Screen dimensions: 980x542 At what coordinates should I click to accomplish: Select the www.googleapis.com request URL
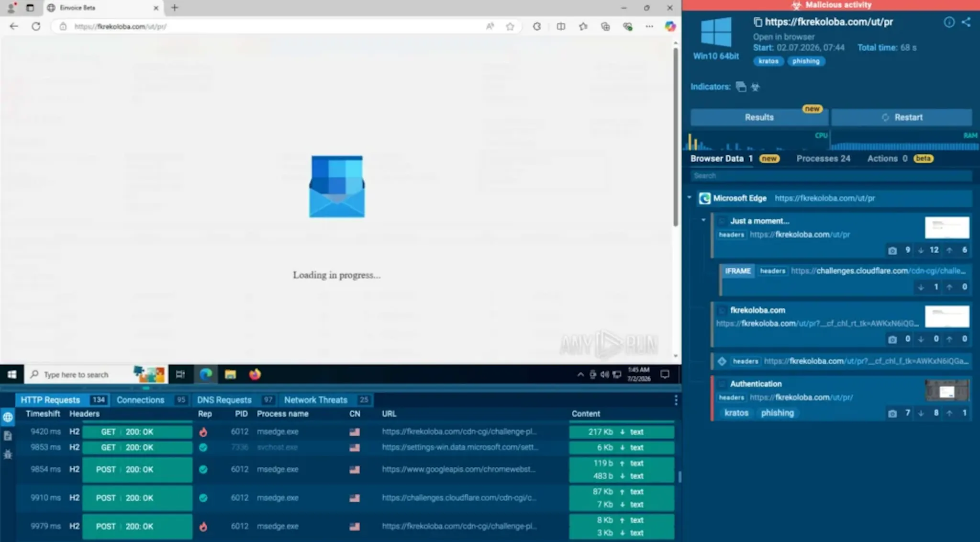(x=458, y=469)
